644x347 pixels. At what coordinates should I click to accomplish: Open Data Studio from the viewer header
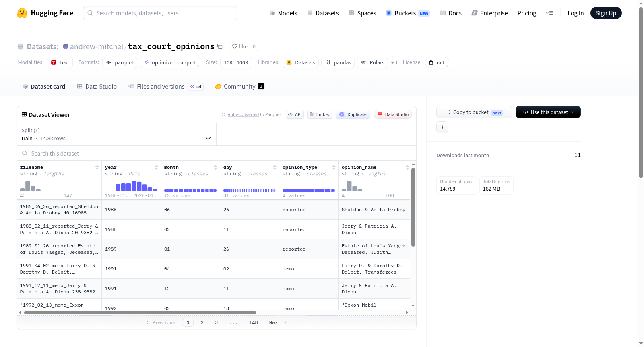tap(393, 114)
